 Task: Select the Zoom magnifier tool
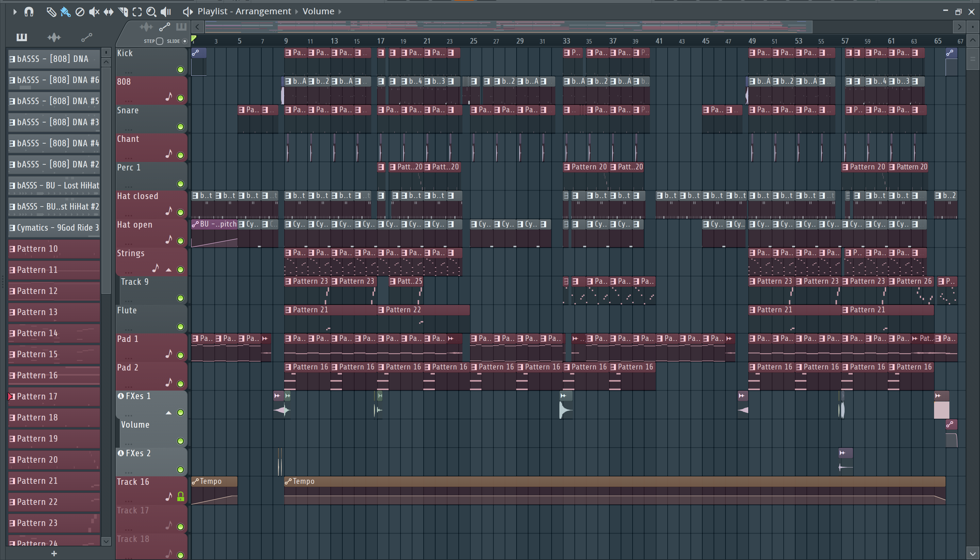pyautogui.click(x=151, y=12)
